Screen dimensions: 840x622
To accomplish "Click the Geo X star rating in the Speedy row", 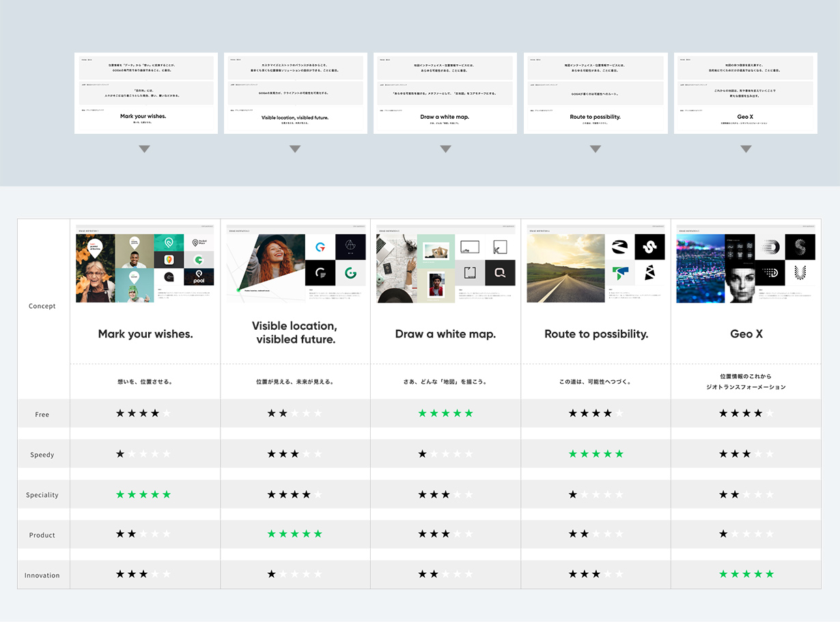I will pyautogui.click(x=746, y=454).
